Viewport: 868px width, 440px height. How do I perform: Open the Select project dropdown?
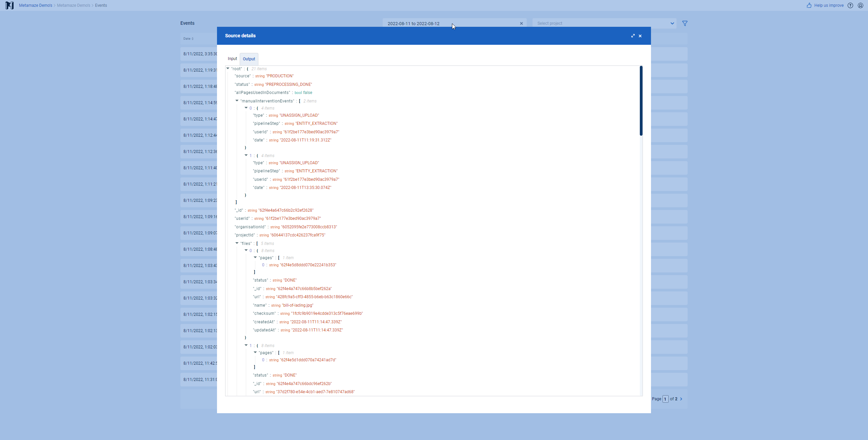pos(604,23)
